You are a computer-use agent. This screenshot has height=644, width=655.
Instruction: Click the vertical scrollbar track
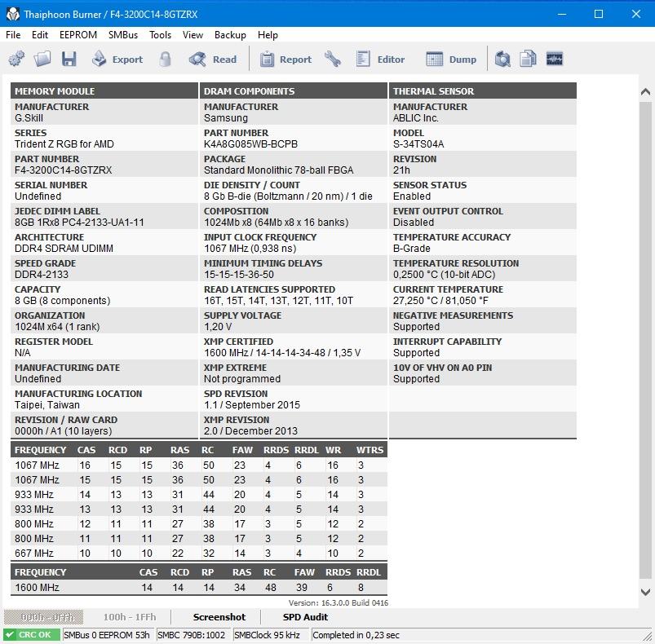click(x=645, y=340)
